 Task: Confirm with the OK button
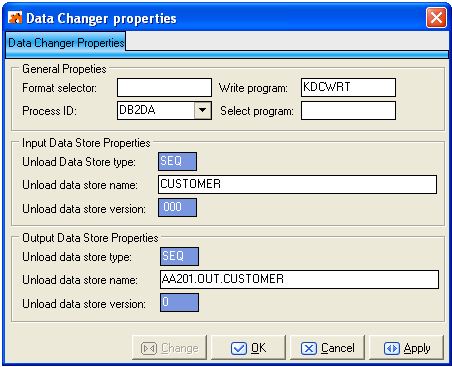point(248,348)
